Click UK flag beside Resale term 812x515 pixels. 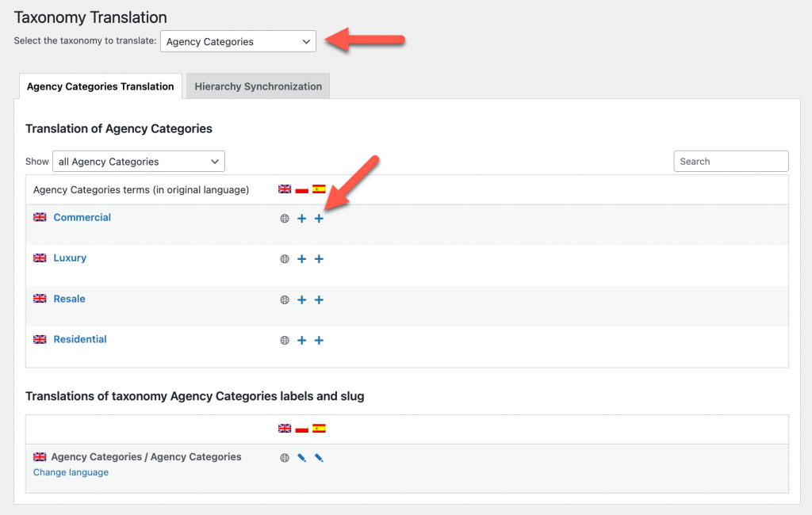point(40,299)
